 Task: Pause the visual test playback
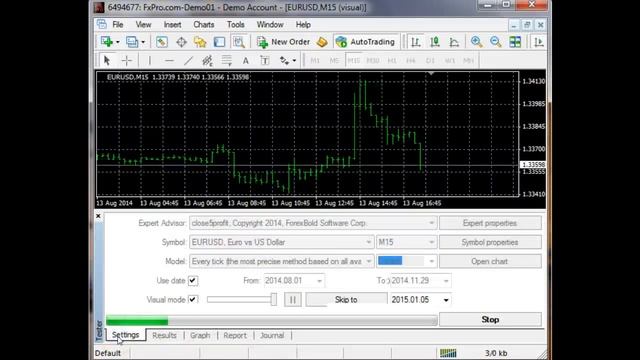point(293,300)
